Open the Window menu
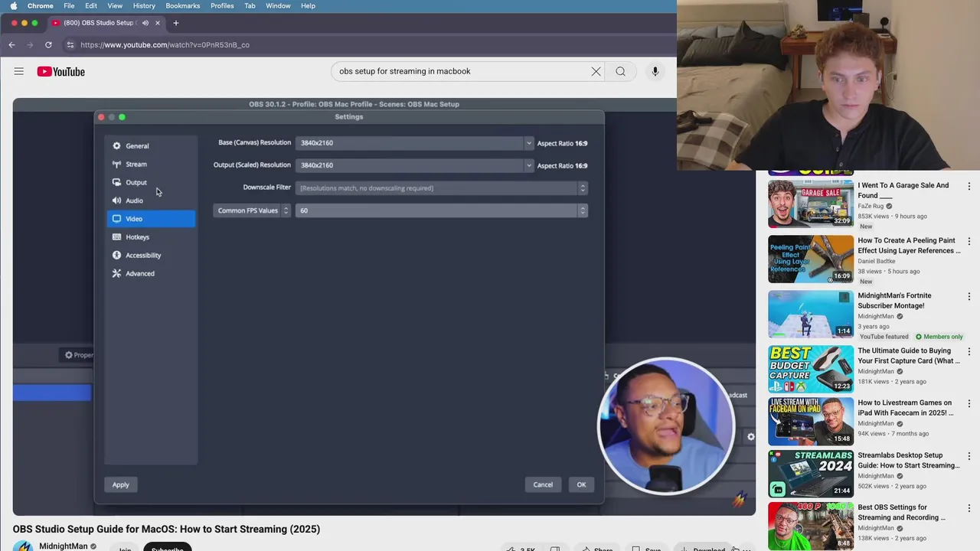This screenshot has width=980, height=551. (278, 6)
